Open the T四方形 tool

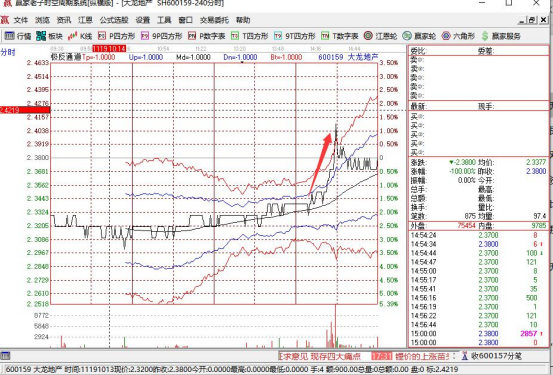pyautogui.click(x=250, y=36)
